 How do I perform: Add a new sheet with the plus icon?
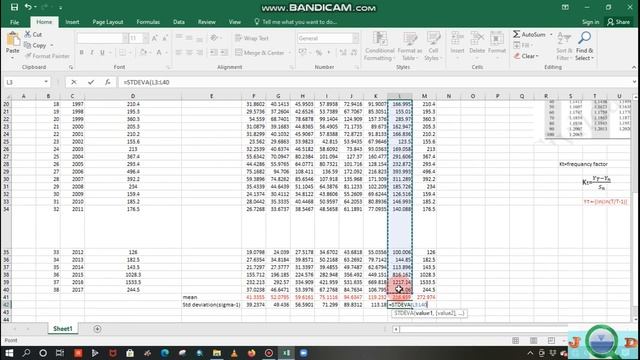pyautogui.click(x=97, y=329)
